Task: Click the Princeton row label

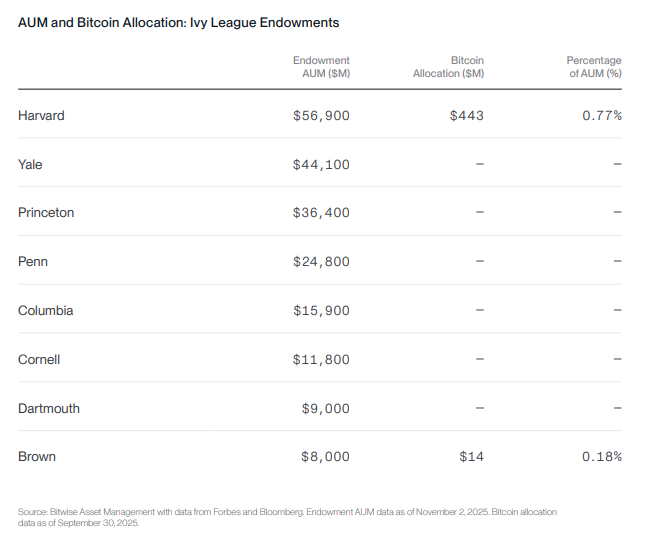Action: tap(46, 212)
